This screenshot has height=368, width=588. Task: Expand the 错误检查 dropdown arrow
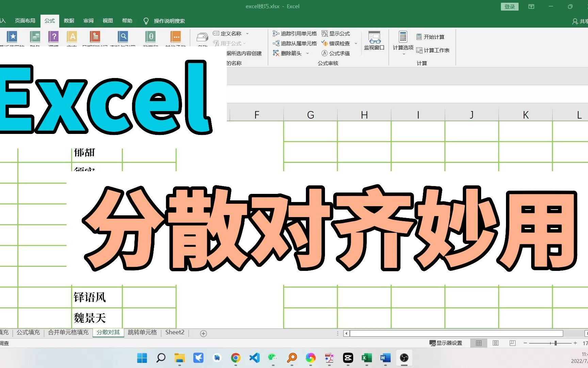pos(356,43)
